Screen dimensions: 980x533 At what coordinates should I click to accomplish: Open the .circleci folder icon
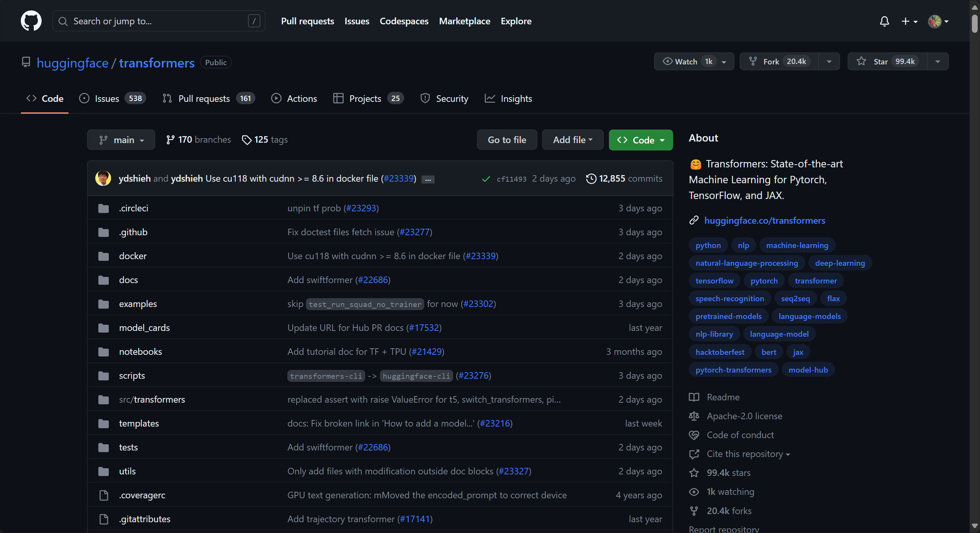click(103, 208)
